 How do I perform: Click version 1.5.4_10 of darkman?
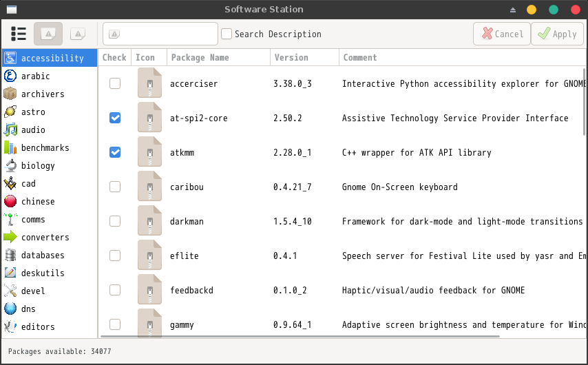(293, 221)
